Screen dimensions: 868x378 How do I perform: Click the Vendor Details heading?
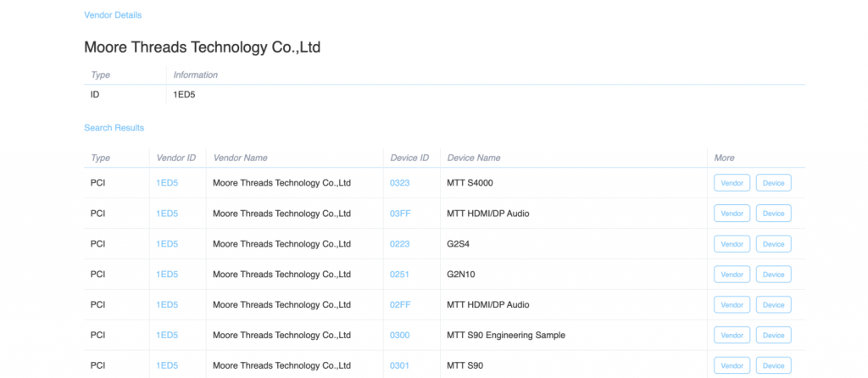pyautogui.click(x=113, y=15)
